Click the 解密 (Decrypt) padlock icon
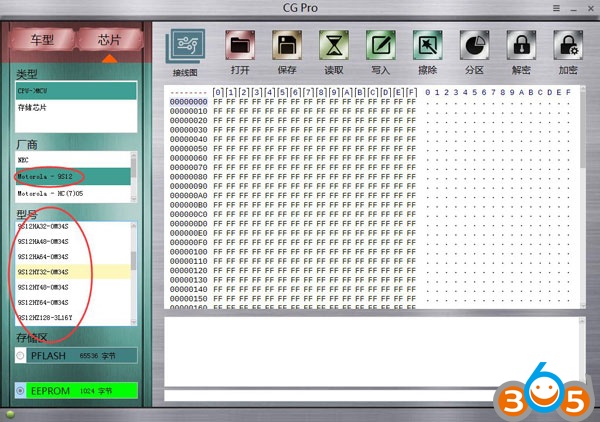The width and height of the screenshot is (600, 422). point(521,45)
